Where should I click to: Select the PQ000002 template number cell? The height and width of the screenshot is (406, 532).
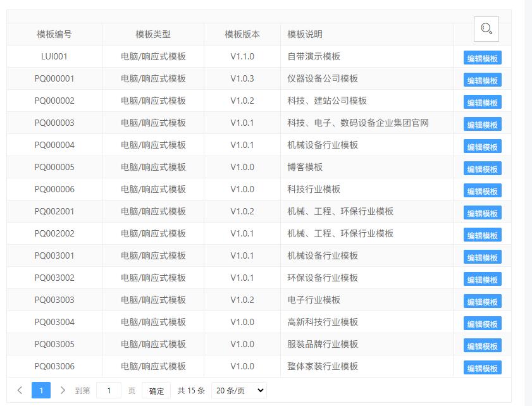tap(54, 101)
